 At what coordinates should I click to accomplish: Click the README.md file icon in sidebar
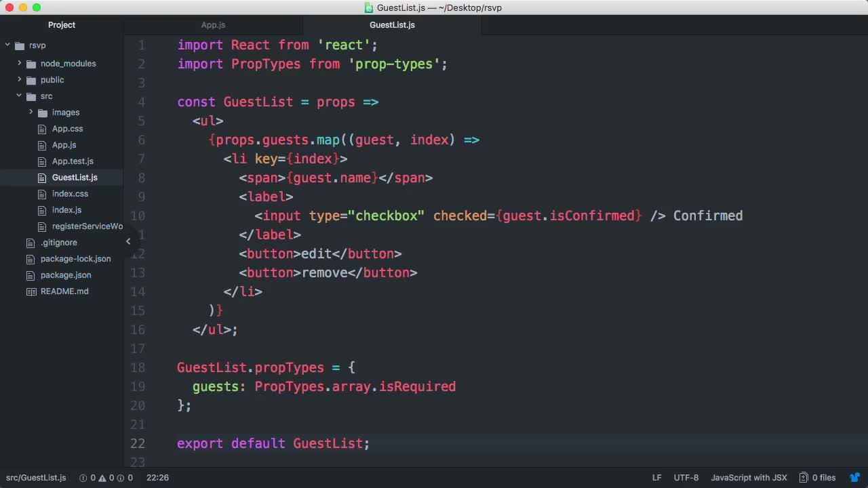click(32, 291)
